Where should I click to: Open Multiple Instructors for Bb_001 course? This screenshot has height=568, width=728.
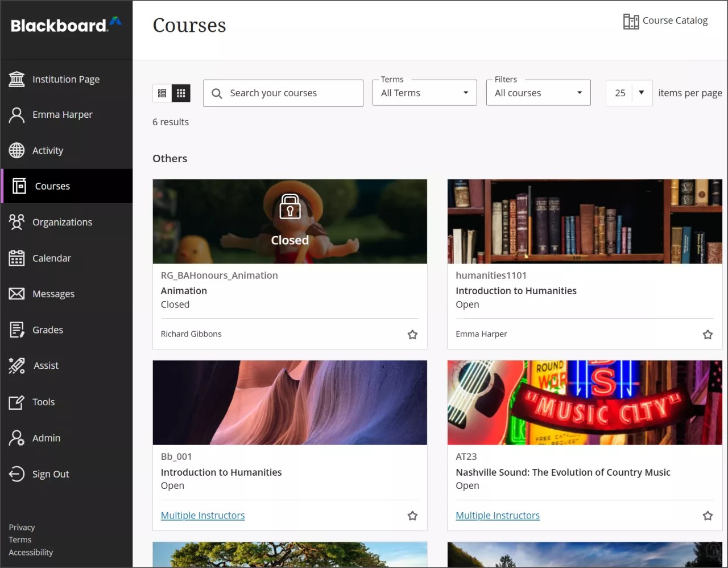(x=202, y=515)
